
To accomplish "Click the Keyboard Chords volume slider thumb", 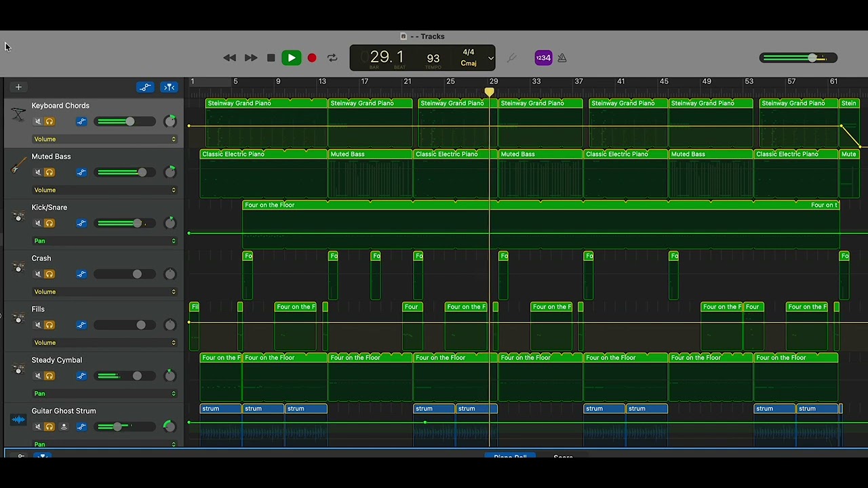I will click(130, 122).
